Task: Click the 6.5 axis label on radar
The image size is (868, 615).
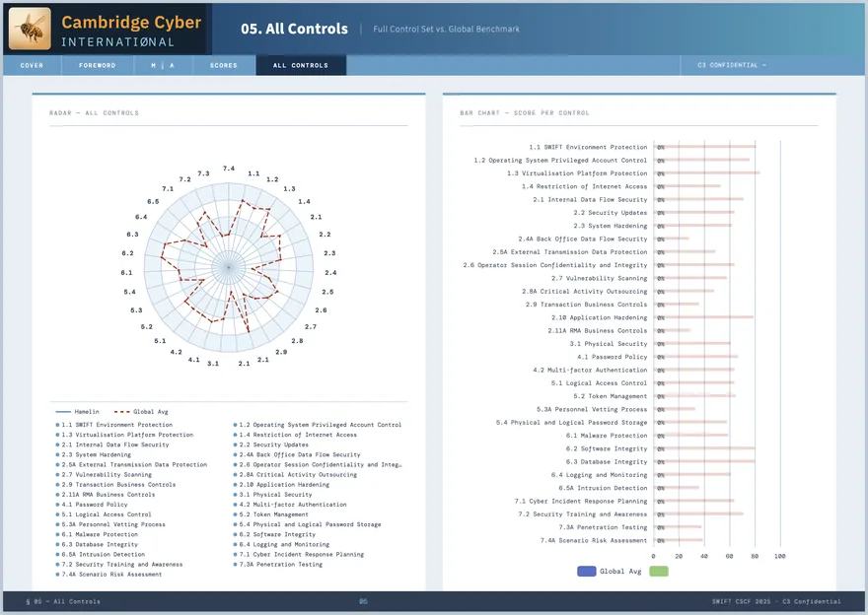Action: point(153,201)
